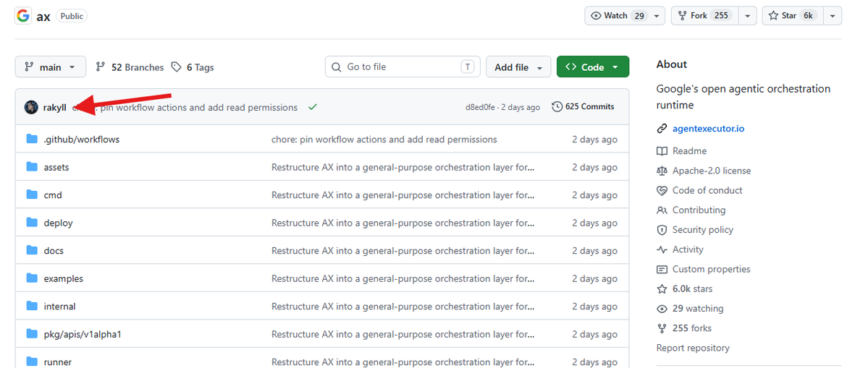The image size is (868, 368).
Task: Open commit hash d8ed0fe
Action: click(480, 107)
